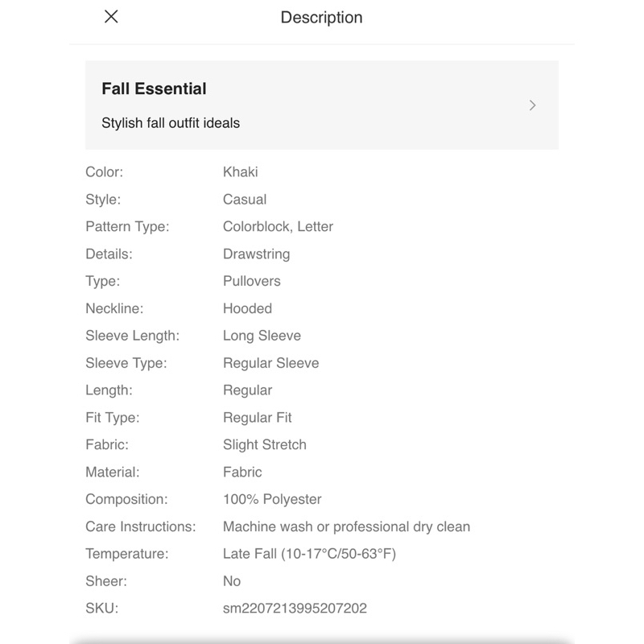This screenshot has width=644, height=644.
Task: Tap the Pullovers type value
Action: (252, 281)
